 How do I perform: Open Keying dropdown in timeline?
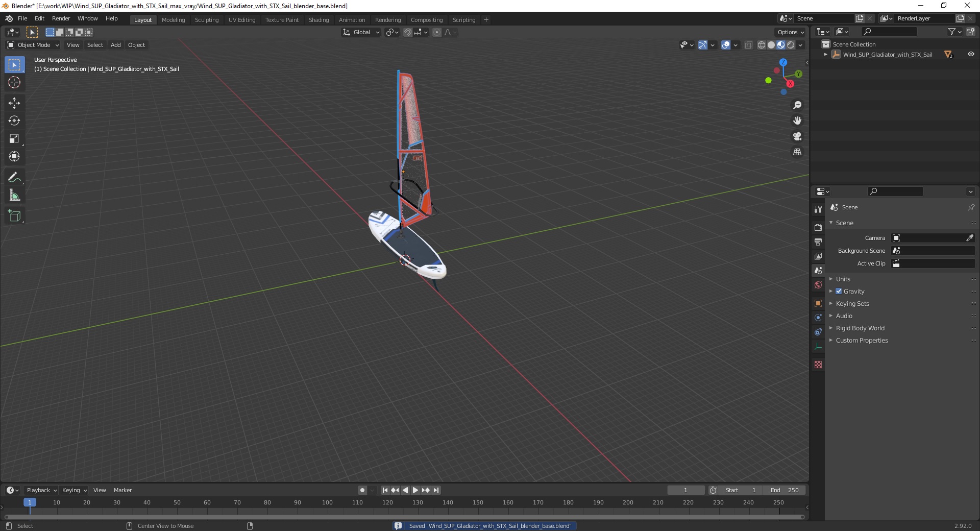(75, 490)
